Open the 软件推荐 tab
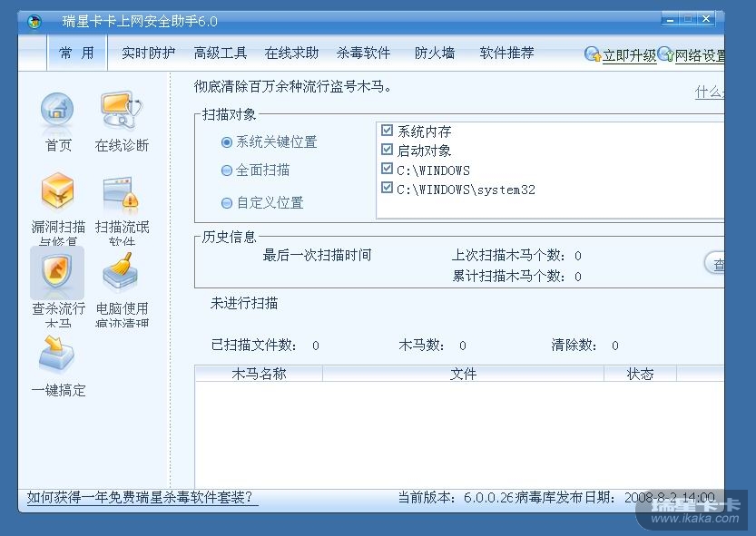This screenshot has width=756, height=536. [506, 53]
